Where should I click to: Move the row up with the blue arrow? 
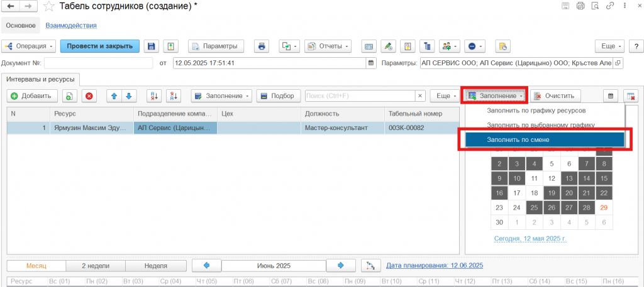[x=114, y=96]
